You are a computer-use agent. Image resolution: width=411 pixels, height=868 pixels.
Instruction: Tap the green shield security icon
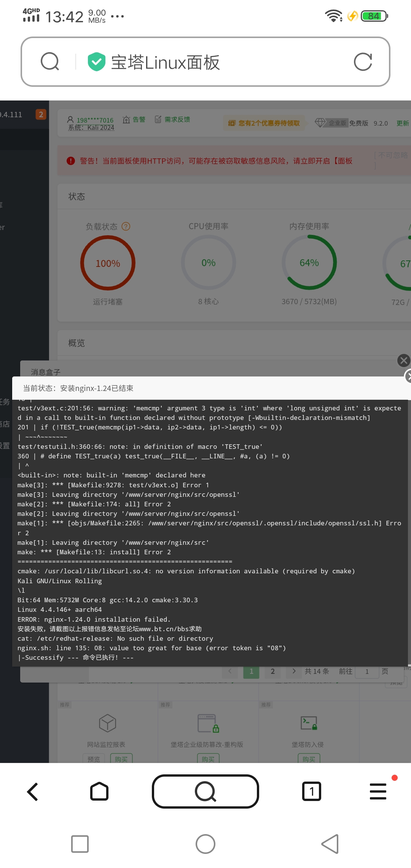click(96, 62)
